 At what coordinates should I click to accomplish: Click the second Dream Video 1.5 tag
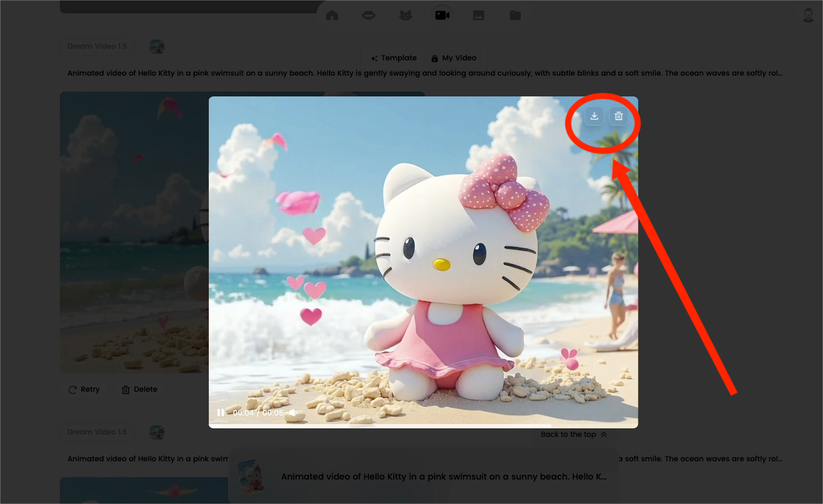click(97, 432)
